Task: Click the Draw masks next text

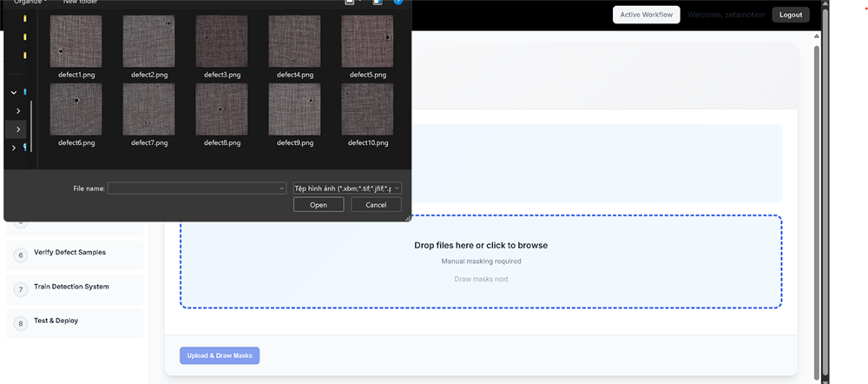Action: tap(481, 279)
